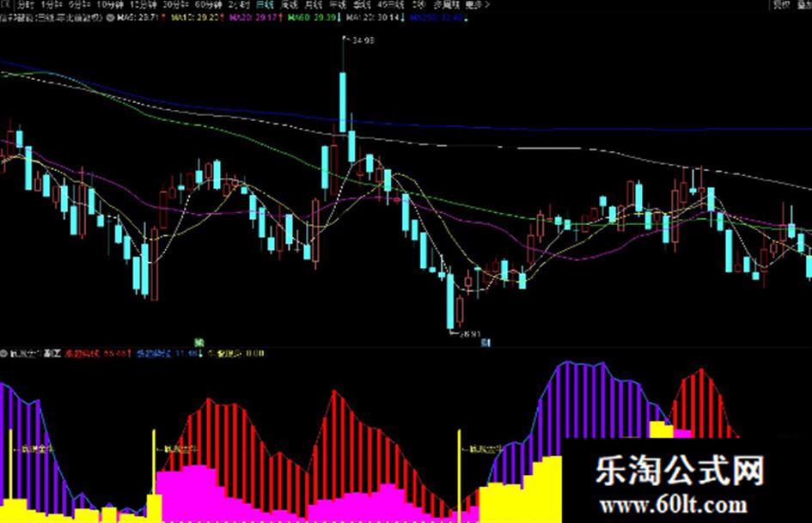
Task: Select the 10分钟 period tab
Action: pyautogui.click(x=110, y=4)
